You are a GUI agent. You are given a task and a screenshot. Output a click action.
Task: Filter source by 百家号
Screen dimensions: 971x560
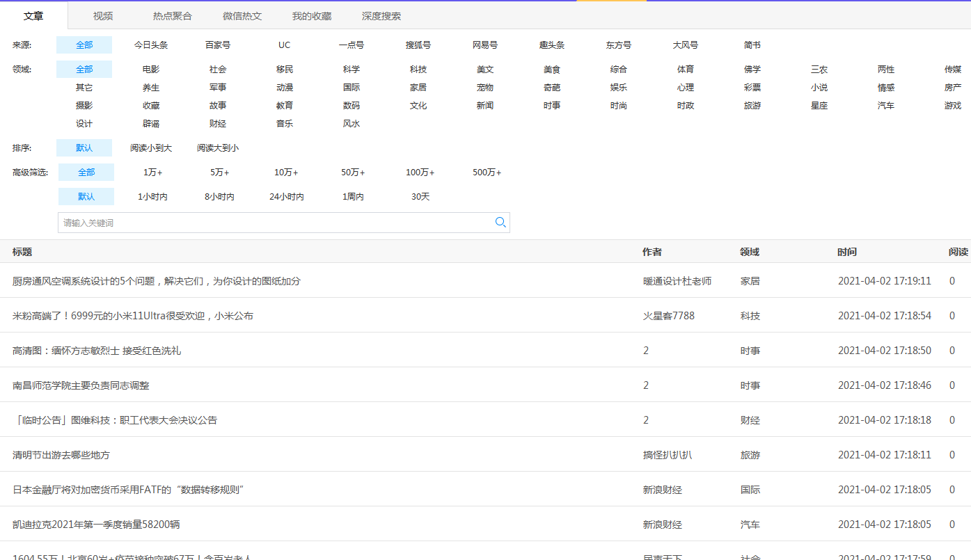click(218, 45)
